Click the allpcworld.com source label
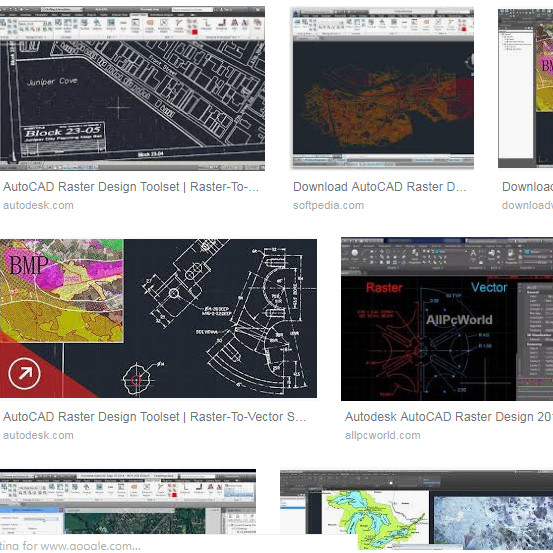This screenshot has height=553, width=553. 383,435
